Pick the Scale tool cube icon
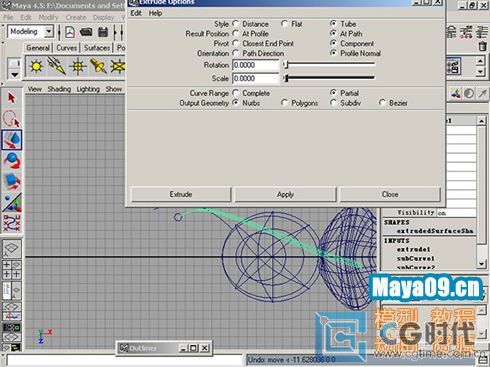Image resolution: width=490 pixels, height=367 pixels. (x=12, y=181)
